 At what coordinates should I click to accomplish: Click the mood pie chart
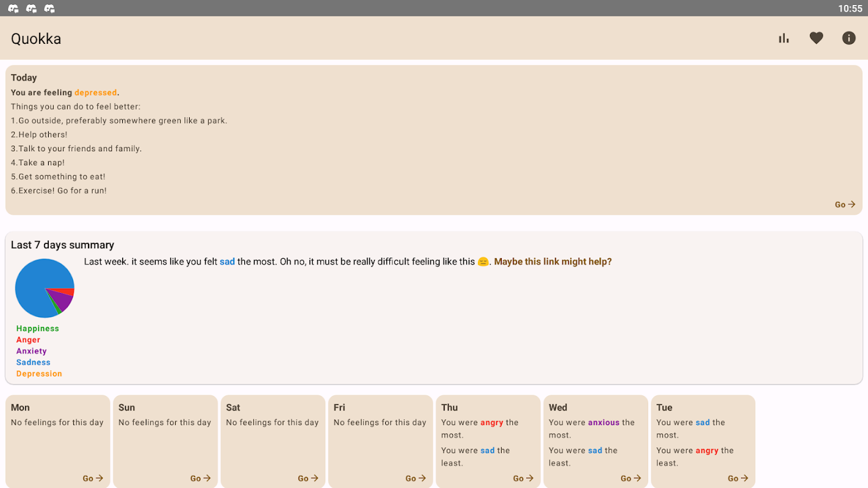[45, 288]
